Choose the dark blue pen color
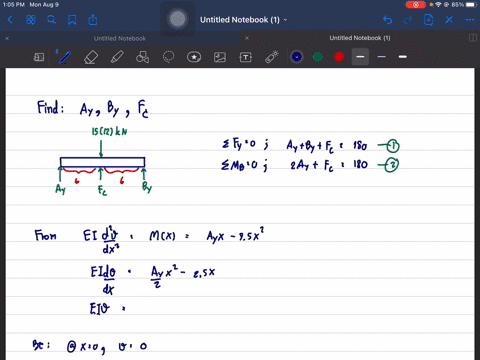 297,57
